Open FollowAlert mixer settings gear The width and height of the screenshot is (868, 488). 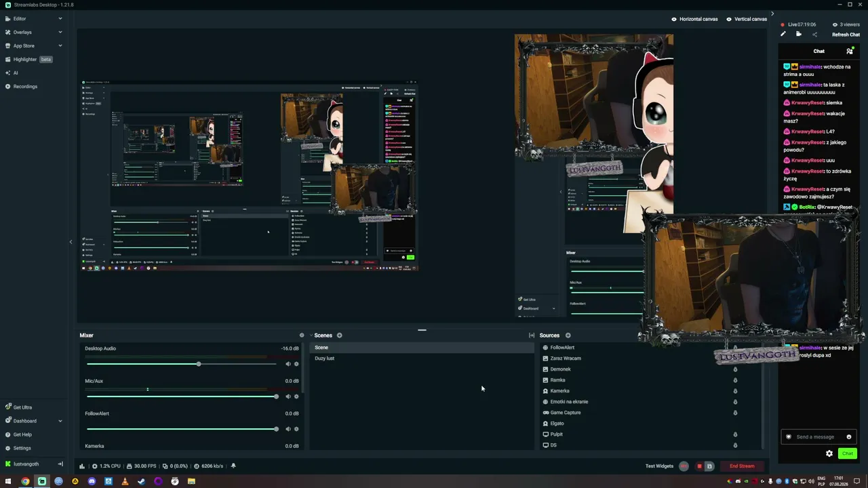tap(296, 429)
